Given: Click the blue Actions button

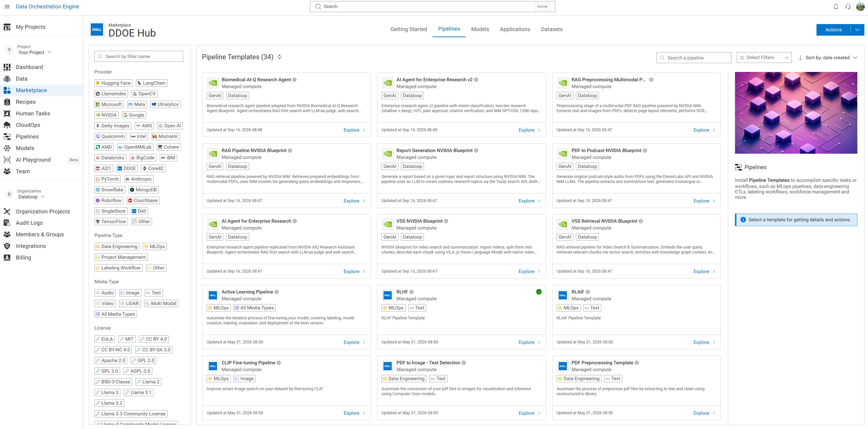Looking at the screenshot, I should [x=833, y=30].
